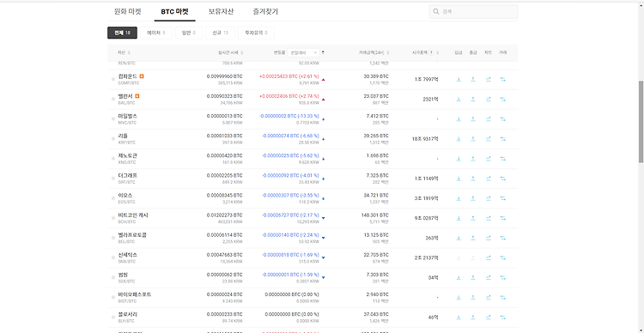
Task: Click the page's vertical scrollbar thumb
Action: click(641, 122)
